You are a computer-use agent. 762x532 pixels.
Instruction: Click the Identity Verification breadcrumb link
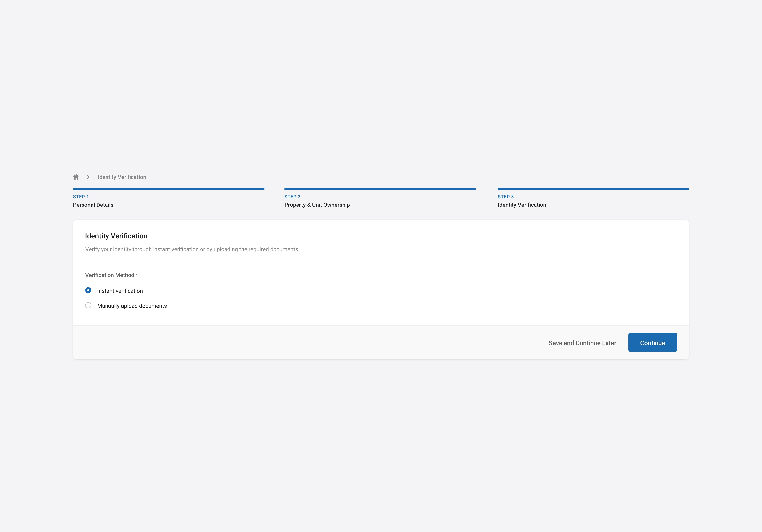click(122, 177)
